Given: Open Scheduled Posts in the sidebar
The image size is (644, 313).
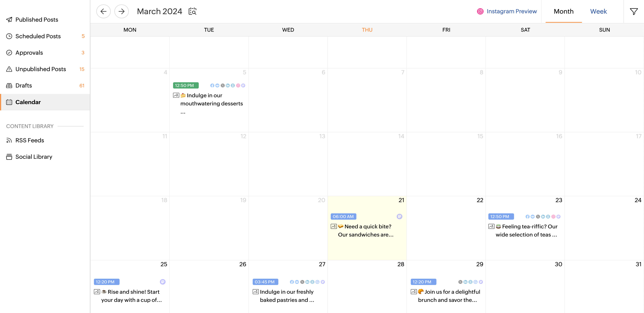Looking at the screenshot, I should [38, 36].
